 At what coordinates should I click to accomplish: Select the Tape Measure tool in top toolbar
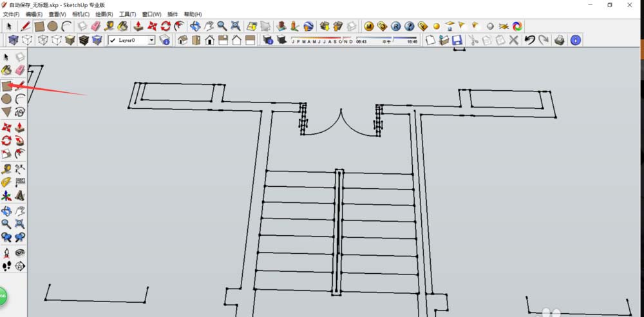[109, 26]
